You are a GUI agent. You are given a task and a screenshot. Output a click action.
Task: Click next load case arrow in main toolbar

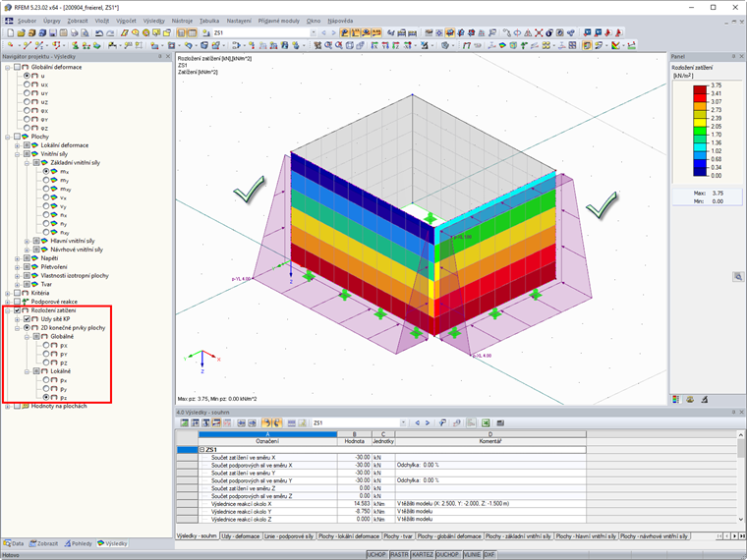pos(333,32)
